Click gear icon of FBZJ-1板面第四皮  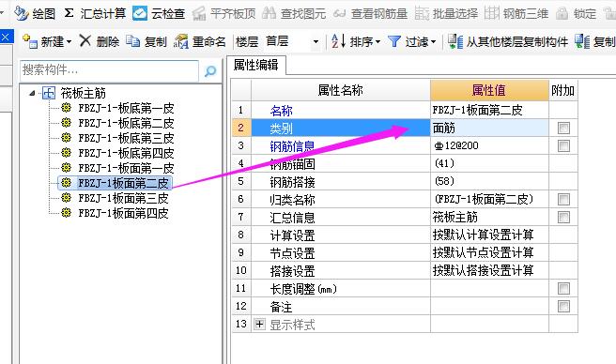pos(67,212)
